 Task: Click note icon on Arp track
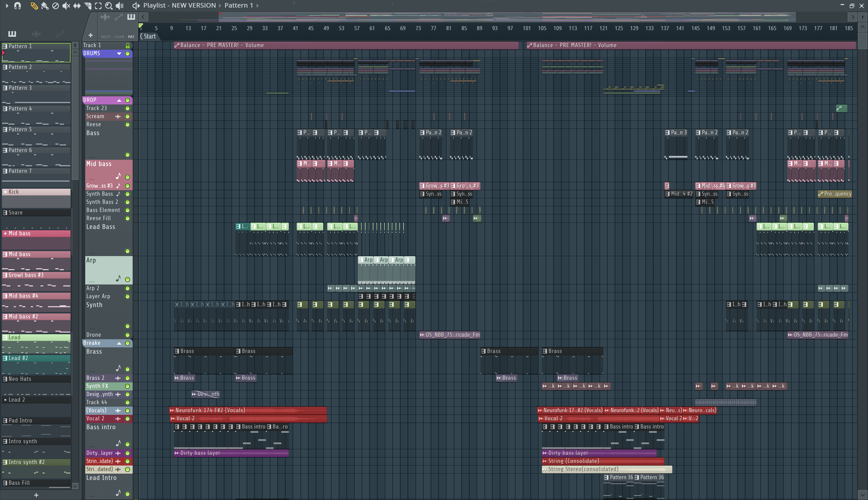pyautogui.click(x=118, y=278)
